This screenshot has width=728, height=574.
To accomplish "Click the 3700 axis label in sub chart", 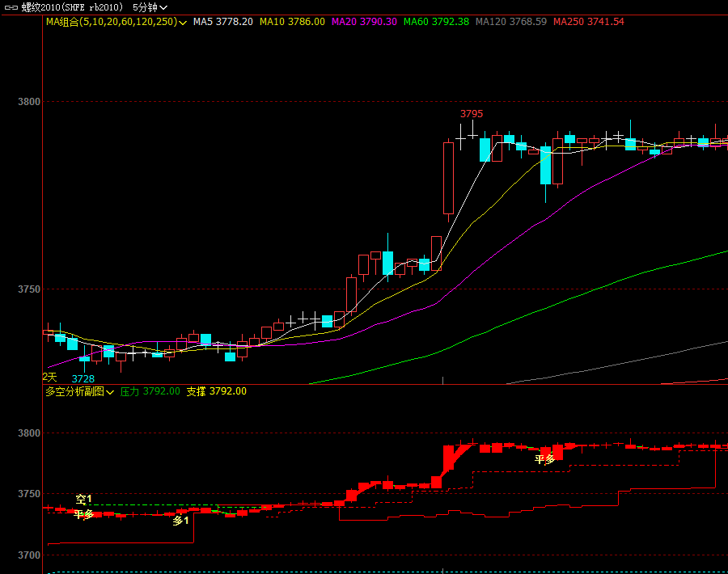I will 29,555.
